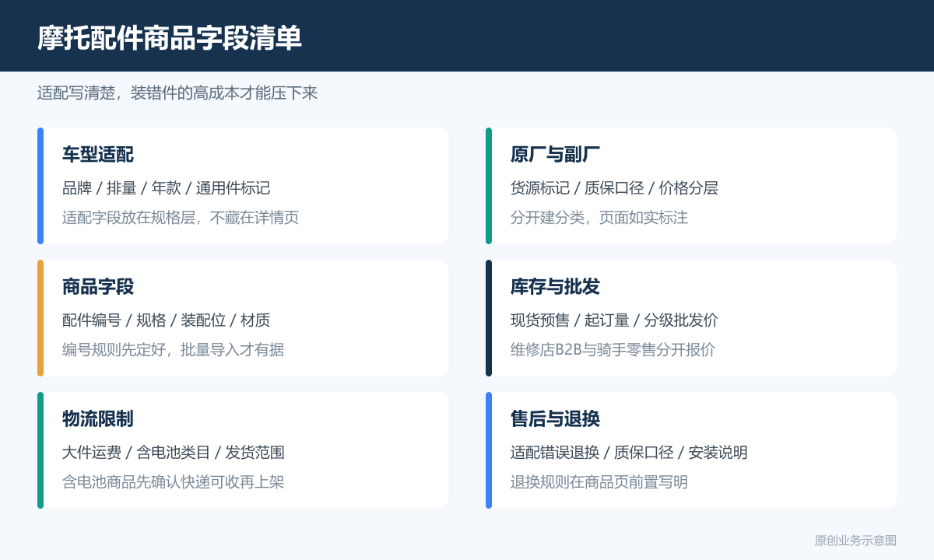The height and width of the screenshot is (560, 934).
Task: Click the note 维修店B2B与骑手零售分开报价
Action: [x=613, y=350]
